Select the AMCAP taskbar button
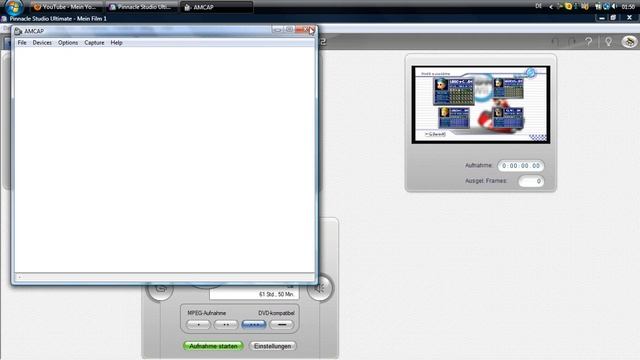 216,7
